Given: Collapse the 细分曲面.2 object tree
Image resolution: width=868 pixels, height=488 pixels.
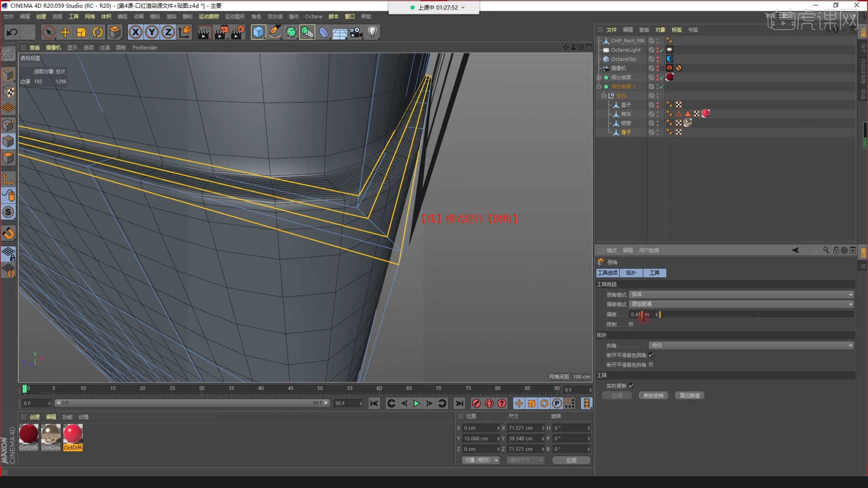Looking at the screenshot, I should pyautogui.click(x=599, y=86).
